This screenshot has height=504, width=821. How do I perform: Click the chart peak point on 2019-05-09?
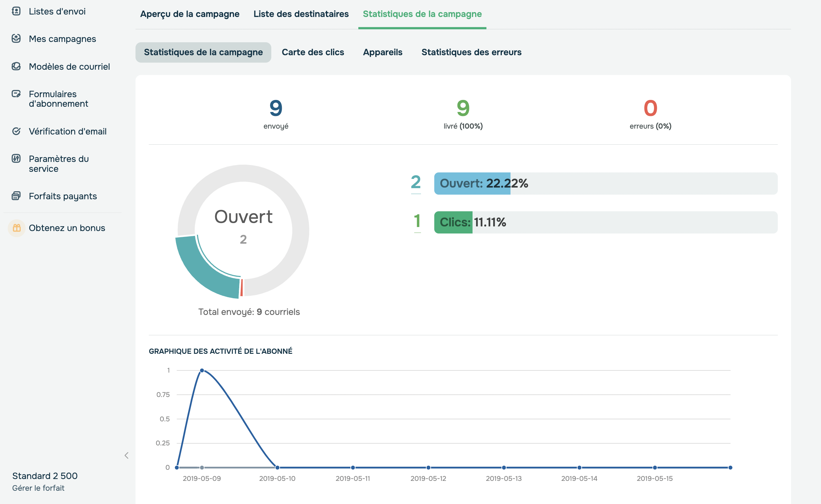[202, 370]
